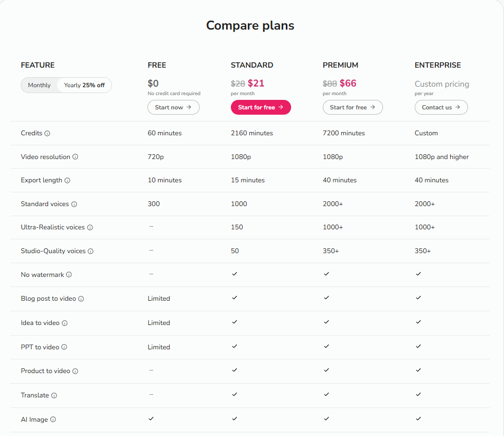
Task: Switch billing to Monthly
Action: [39, 85]
